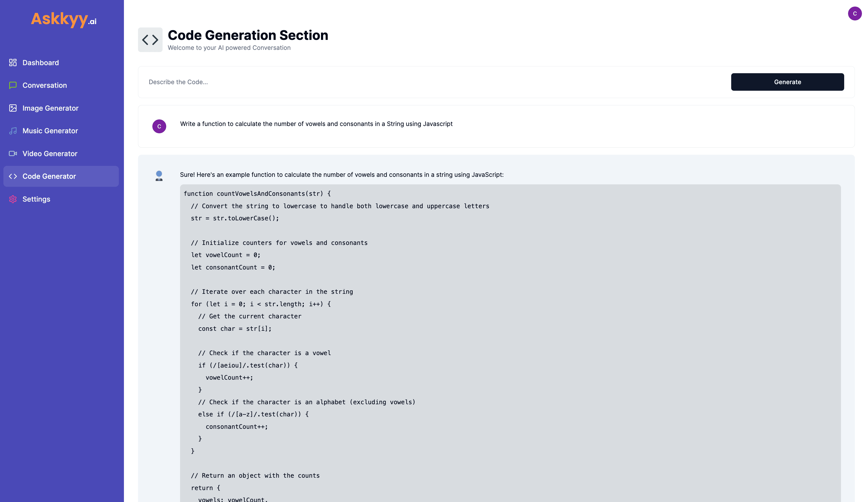
Task: Click the Conversation chat bubble icon
Action: (13, 85)
